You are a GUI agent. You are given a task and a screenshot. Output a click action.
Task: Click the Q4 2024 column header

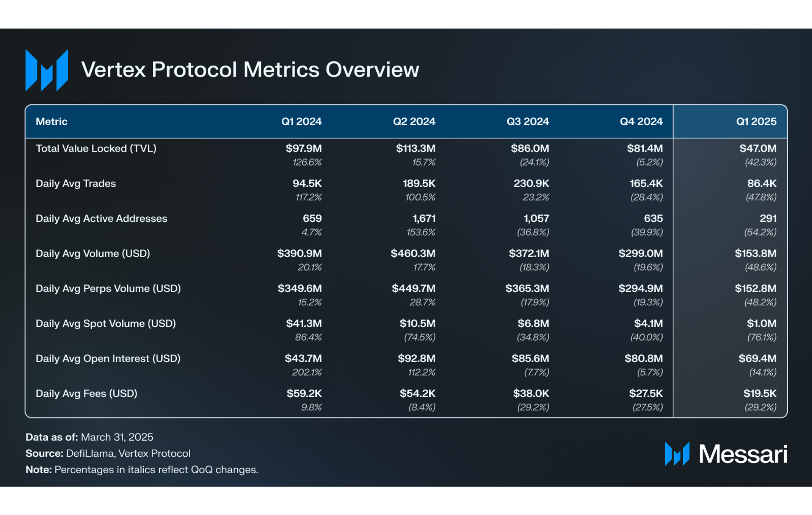point(641,121)
